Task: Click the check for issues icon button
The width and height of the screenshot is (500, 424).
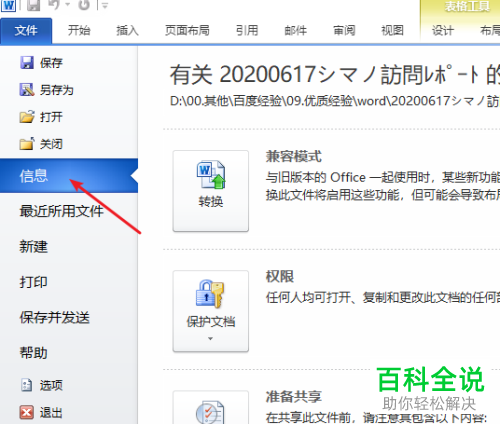Action: [211, 407]
